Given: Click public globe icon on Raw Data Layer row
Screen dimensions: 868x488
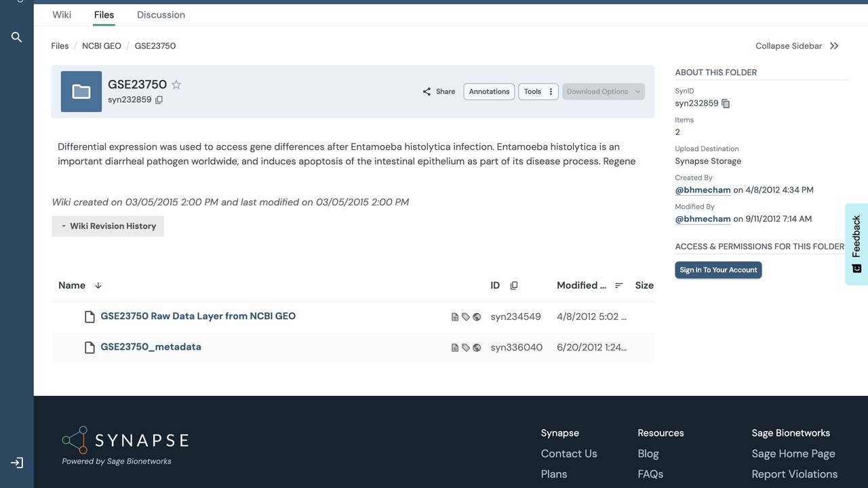Looking at the screenshot, I should 477,317.
